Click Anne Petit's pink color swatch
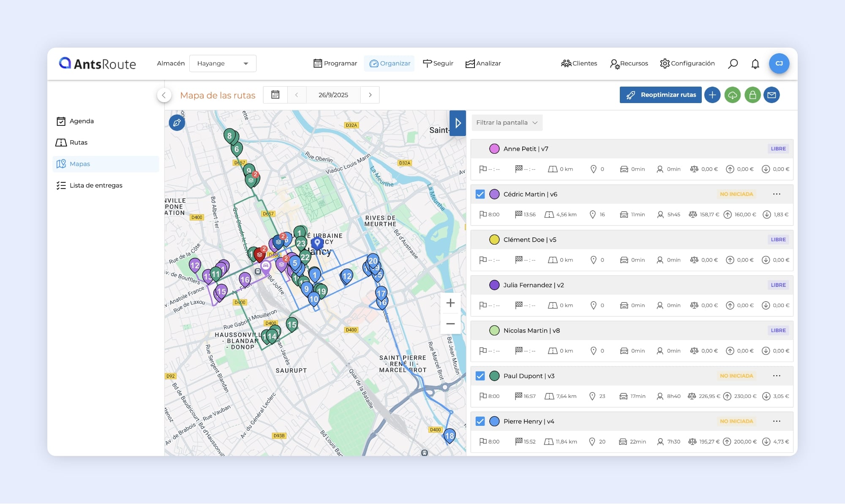 click(x=494, y=149)
